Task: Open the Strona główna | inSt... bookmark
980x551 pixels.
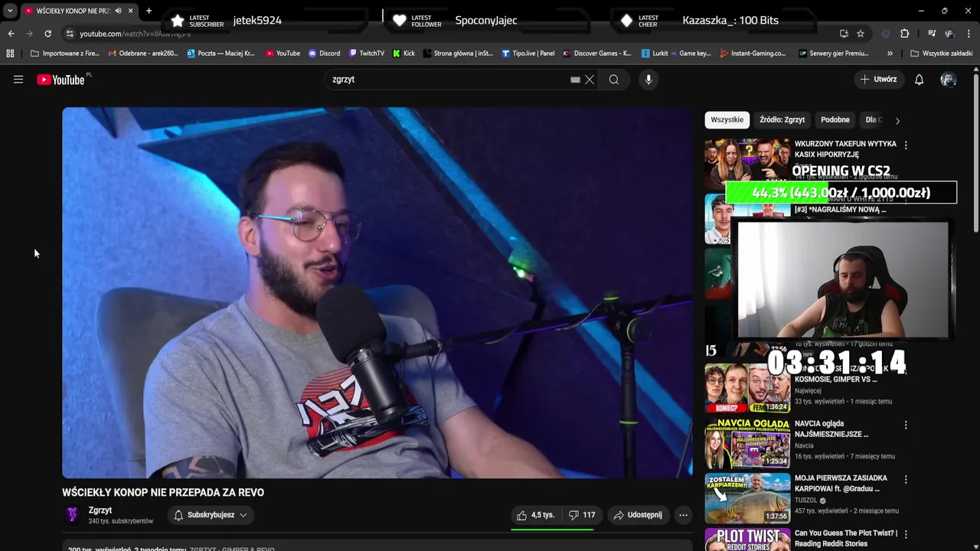Action: [x=458, y=54]
